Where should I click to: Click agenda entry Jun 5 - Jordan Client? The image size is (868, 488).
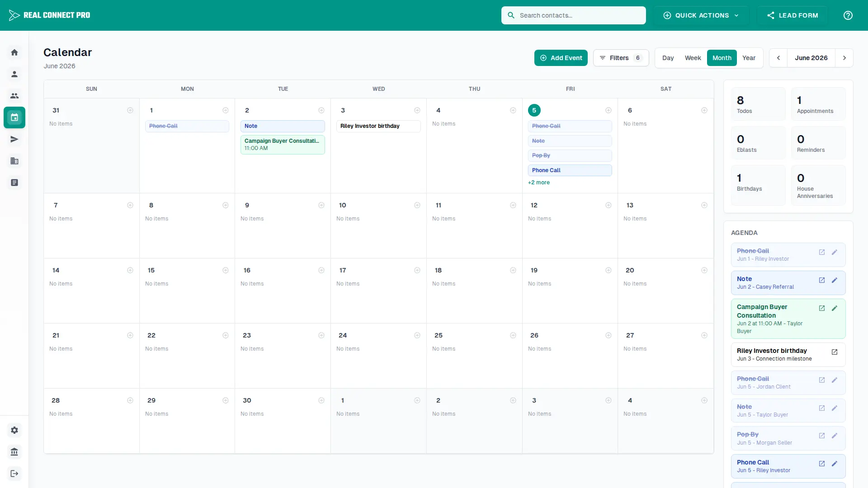coord(788,383)
